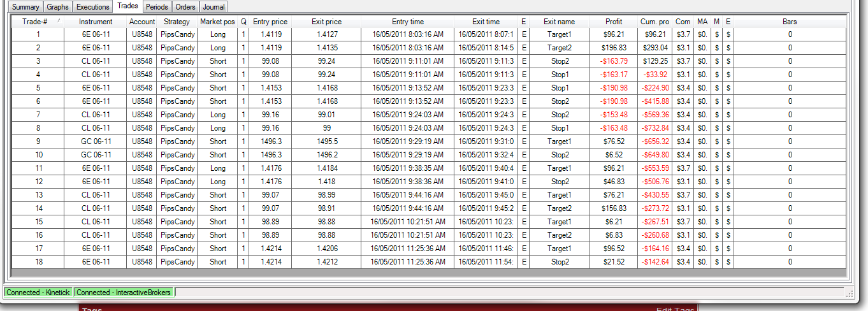The width and height of the screenshot is (868, 311).
Task: Select the 1.4127 exit price cell
Action: pyautogui.click(x=326, y=34)
